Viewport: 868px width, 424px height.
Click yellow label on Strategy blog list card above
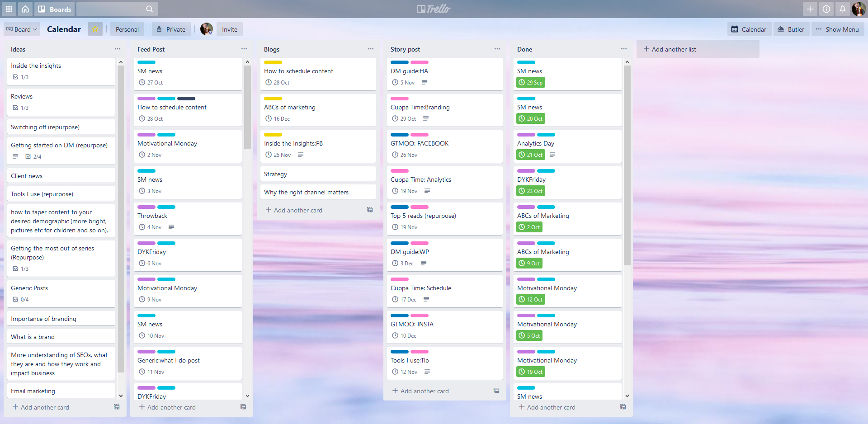tap(273, 135)
